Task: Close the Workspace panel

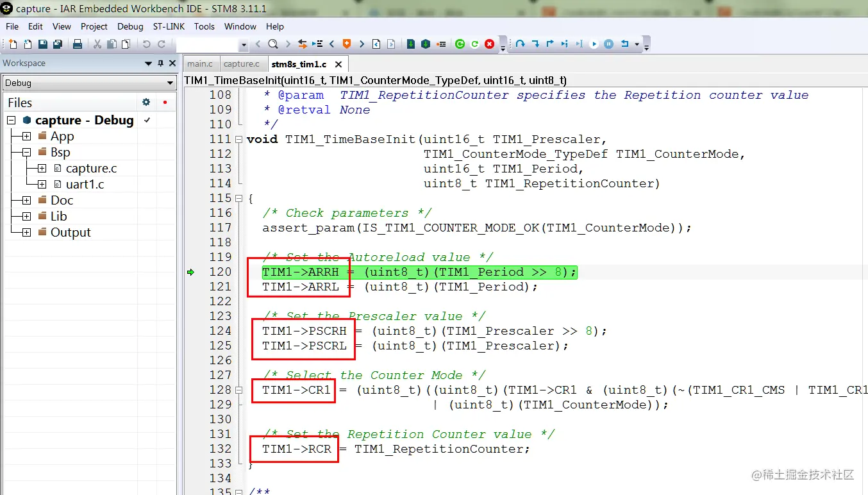Action: (172, 63)
